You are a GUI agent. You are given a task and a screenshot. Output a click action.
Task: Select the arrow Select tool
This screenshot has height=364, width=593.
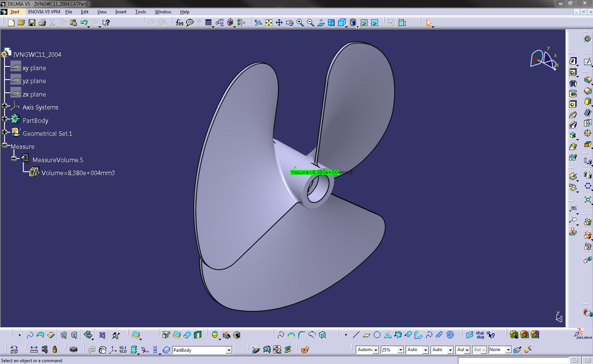[429, 23]
